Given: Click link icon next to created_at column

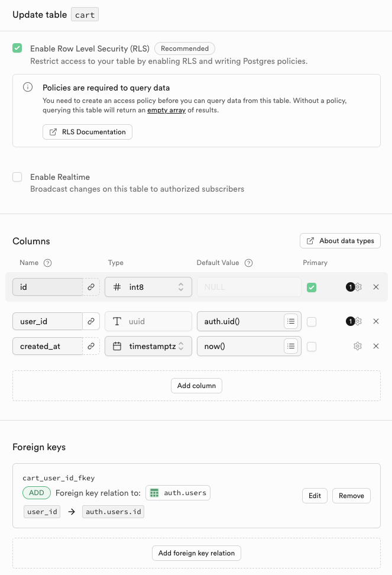Looking at the screenshot, I should [x=91, y=346].
